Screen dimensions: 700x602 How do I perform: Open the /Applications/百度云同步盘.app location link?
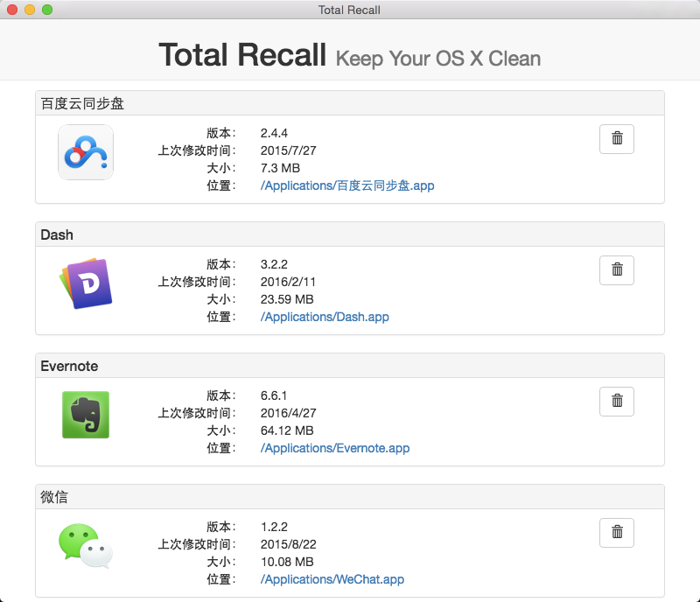(x=347, y=185)
